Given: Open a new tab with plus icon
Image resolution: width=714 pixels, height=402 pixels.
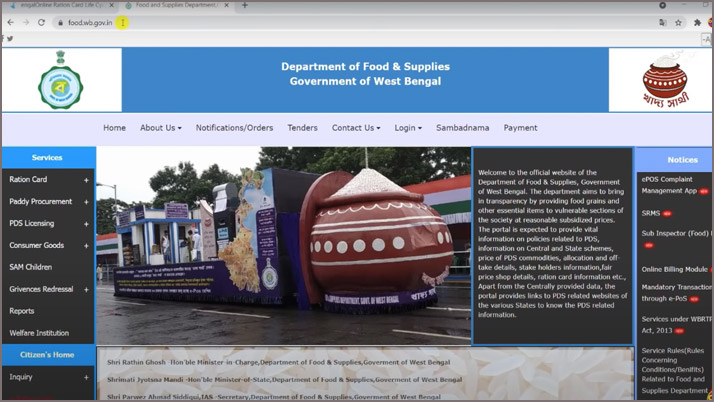Looking at the screenshot, I should click(245, 5).
